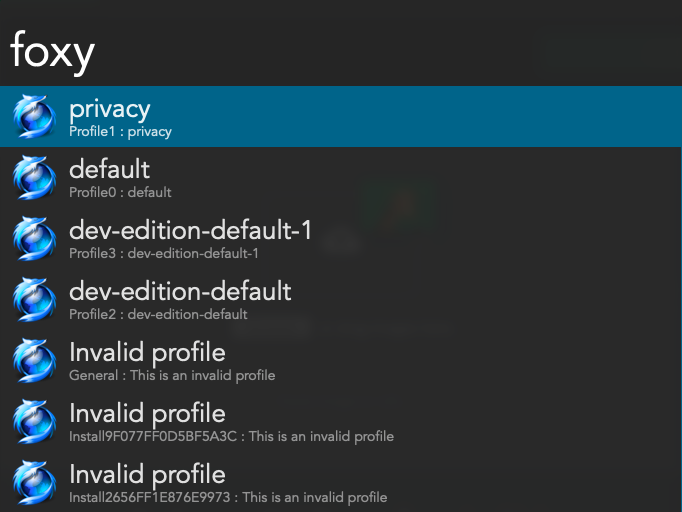
Task: Click the icon of the General invalid profile
Action: 35,360
